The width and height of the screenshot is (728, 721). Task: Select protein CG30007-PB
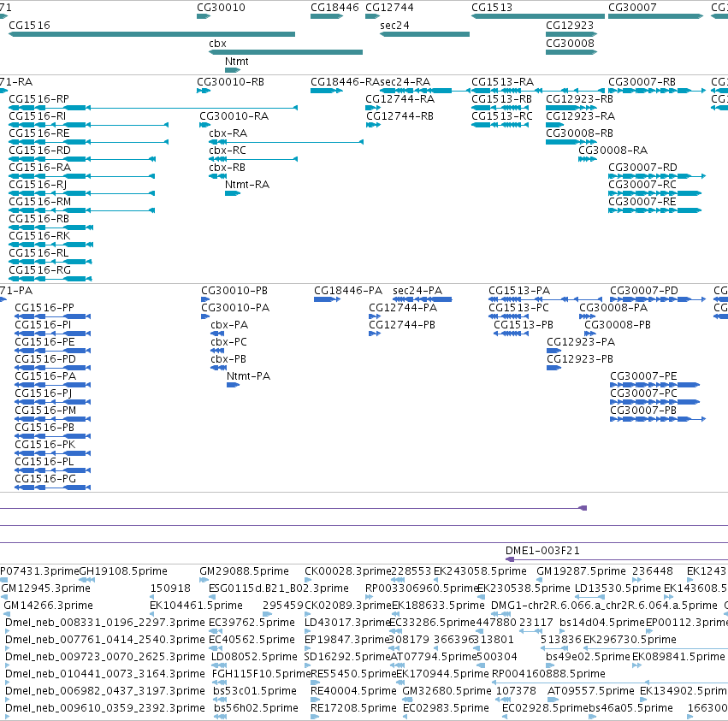click(658, 419)
